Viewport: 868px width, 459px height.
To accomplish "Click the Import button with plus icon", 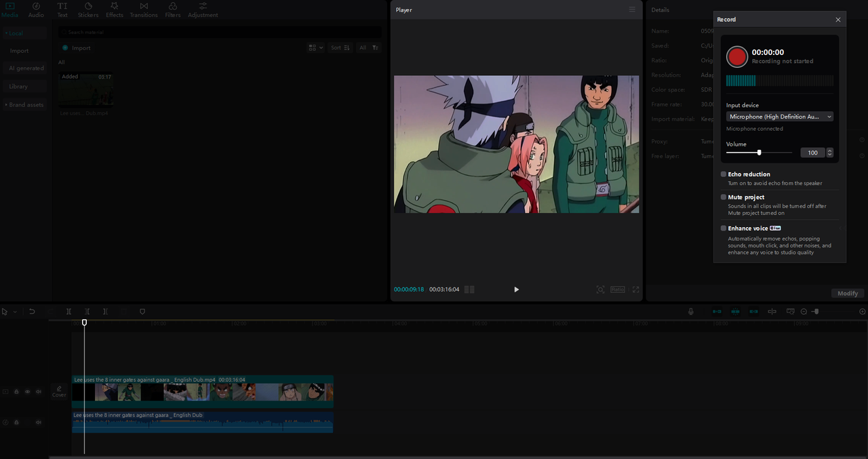I will point(76,48).
